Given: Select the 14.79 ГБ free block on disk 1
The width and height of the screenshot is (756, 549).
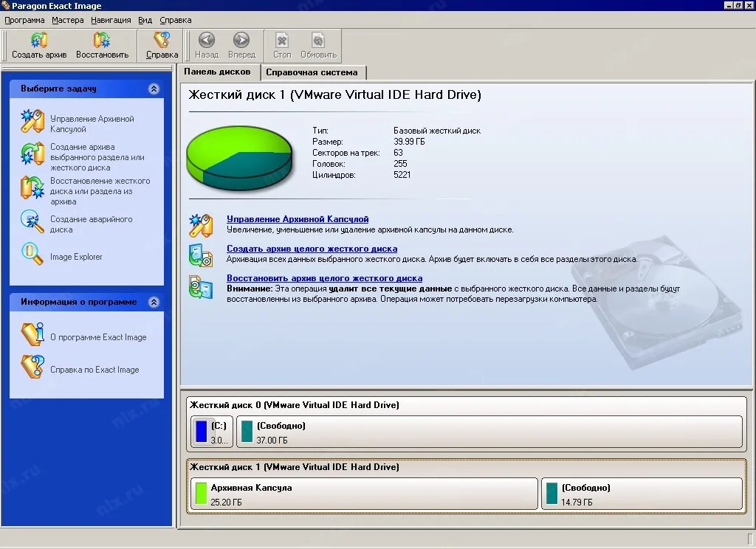Looking at the screenshot, I should 642,494.
